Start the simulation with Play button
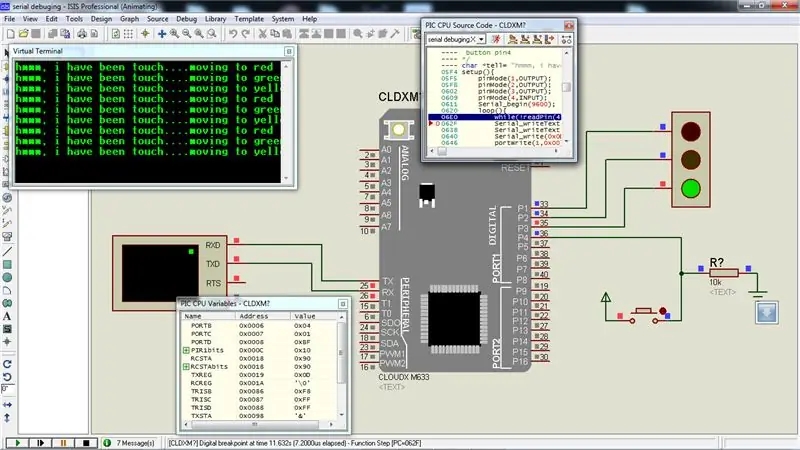 [16, 443]
